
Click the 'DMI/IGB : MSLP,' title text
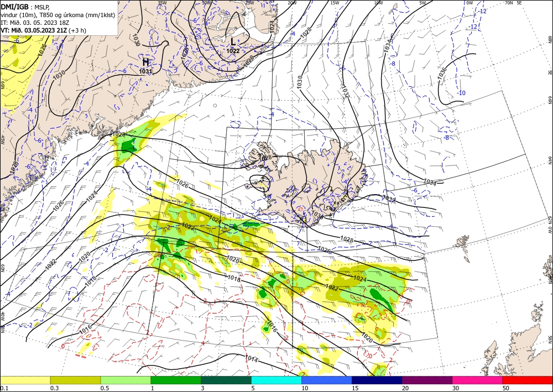point(24,6)
